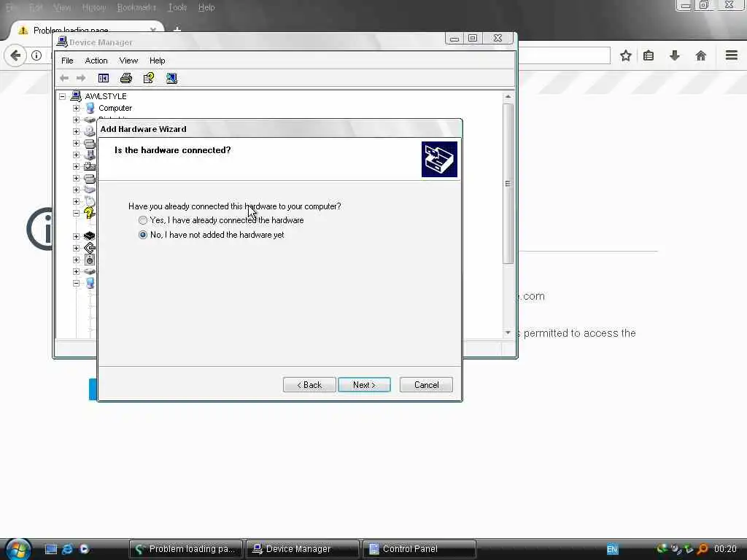Expand the keyboard devices node
Image resolution: width=747 pixels, height=560 pixels.
76,190
